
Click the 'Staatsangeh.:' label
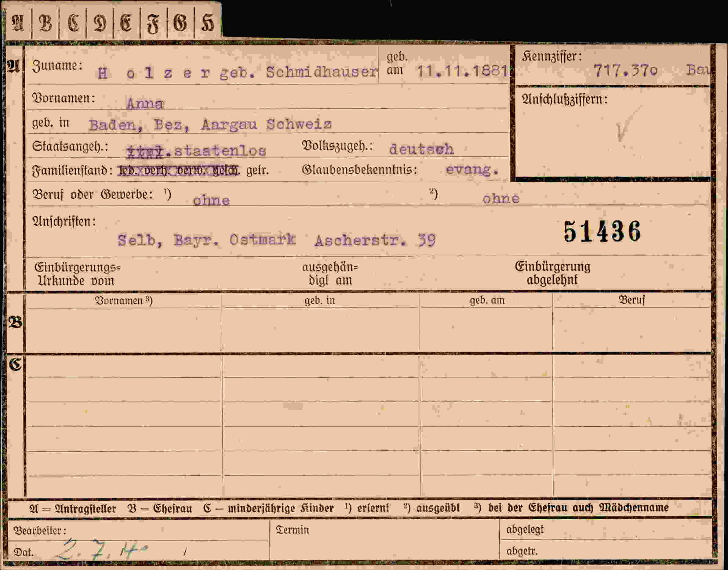70,146
